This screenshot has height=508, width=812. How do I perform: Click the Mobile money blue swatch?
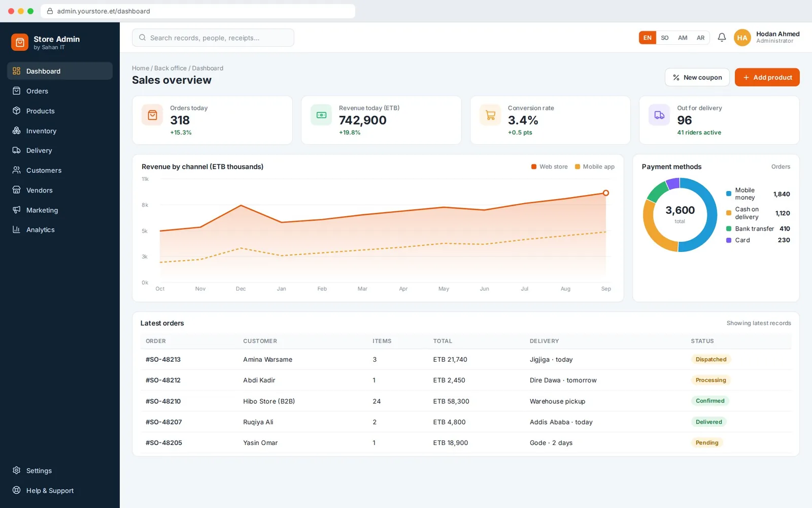coord(729,194)
